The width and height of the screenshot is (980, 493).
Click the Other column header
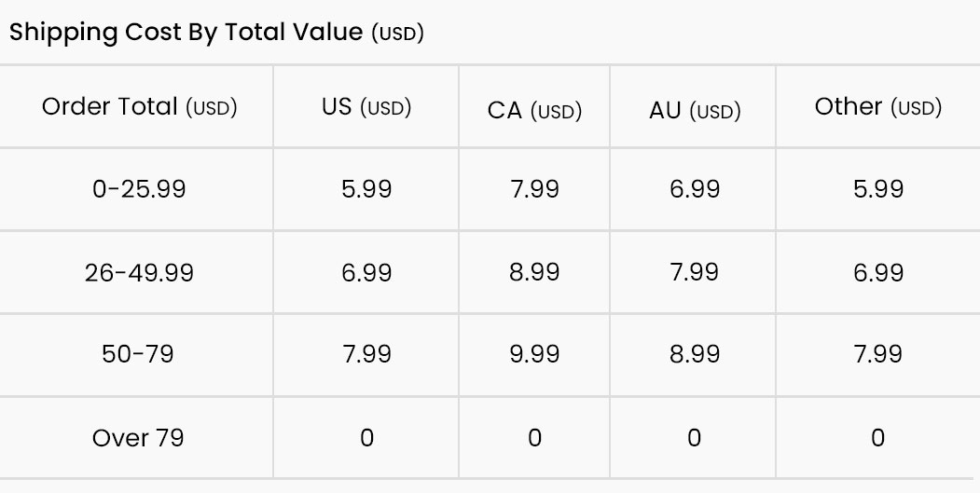[877, 107]
